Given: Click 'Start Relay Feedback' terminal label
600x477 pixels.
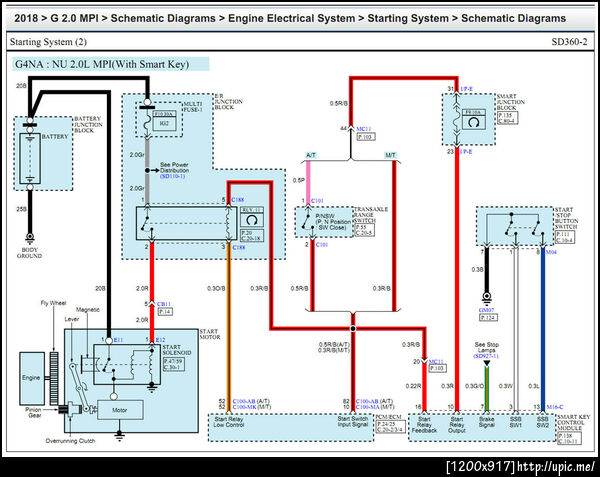Looking at the screenshot, I should point(424,425).
